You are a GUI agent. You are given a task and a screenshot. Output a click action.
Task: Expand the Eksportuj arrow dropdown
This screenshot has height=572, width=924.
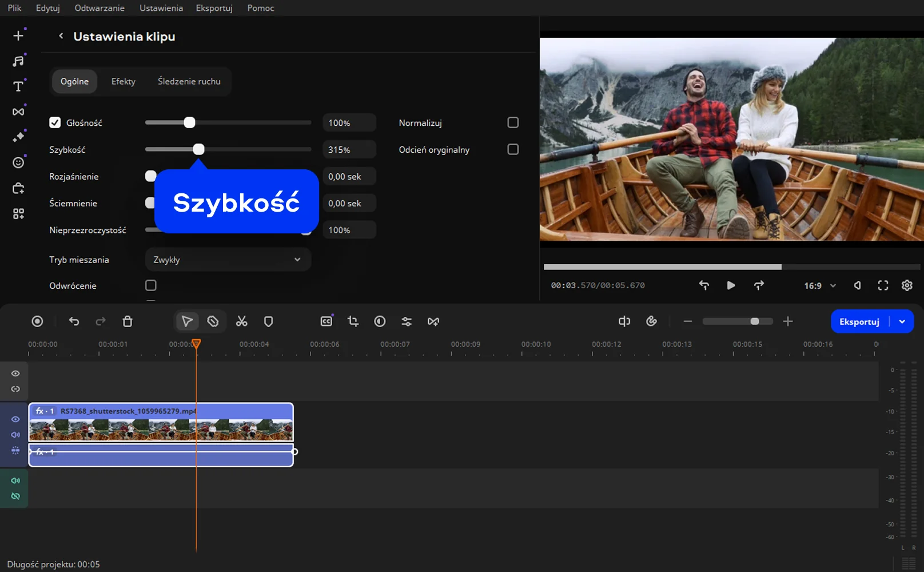902,321
